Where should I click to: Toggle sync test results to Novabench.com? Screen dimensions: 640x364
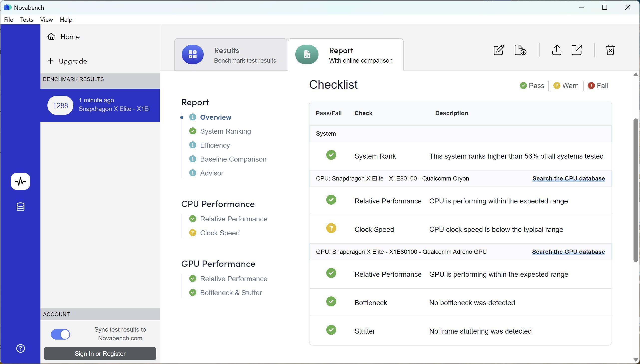pyautogui.click(x=60, y=334)
